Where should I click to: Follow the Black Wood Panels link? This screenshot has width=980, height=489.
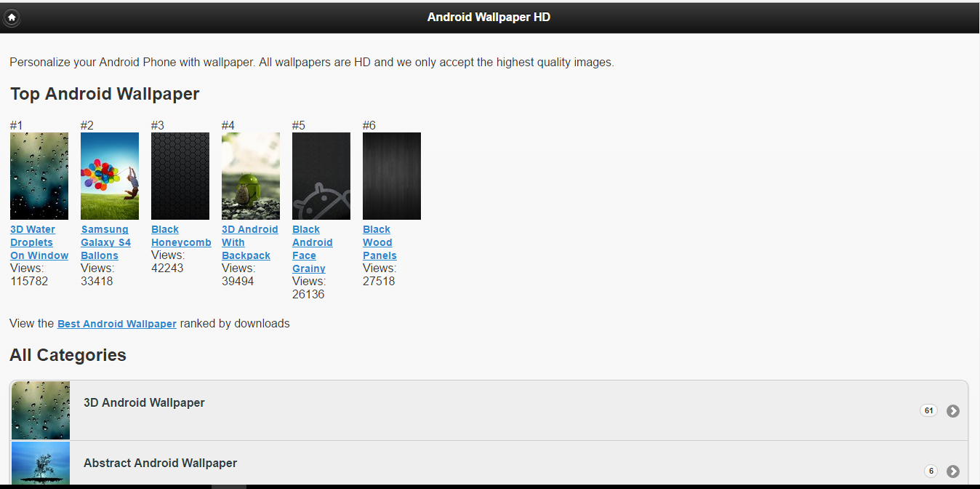379,242
